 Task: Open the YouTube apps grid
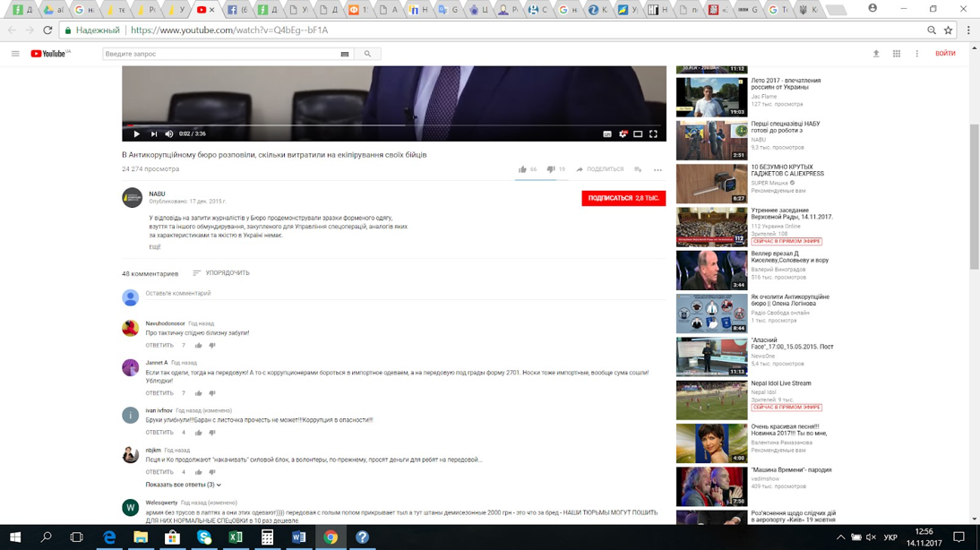tap(896, 54)
